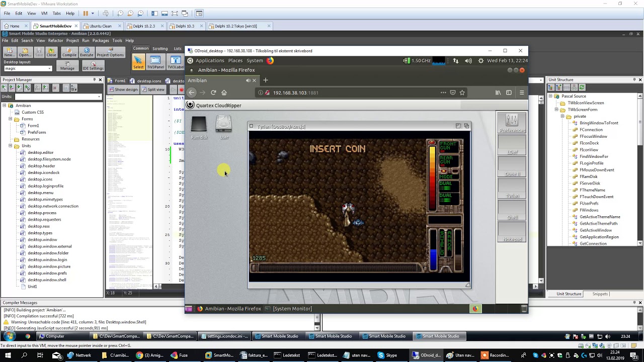Open the Scrolling component palette tab

click(x=160, y=49)
